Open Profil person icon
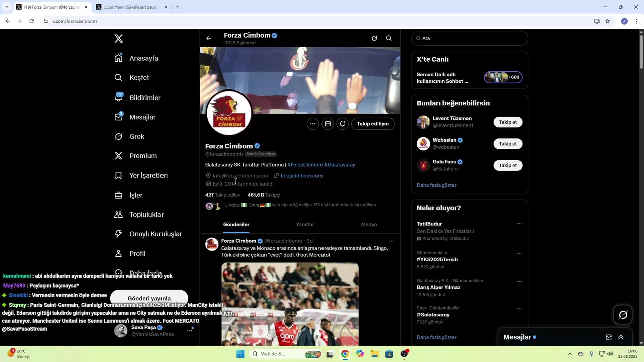 coord(119,253)
